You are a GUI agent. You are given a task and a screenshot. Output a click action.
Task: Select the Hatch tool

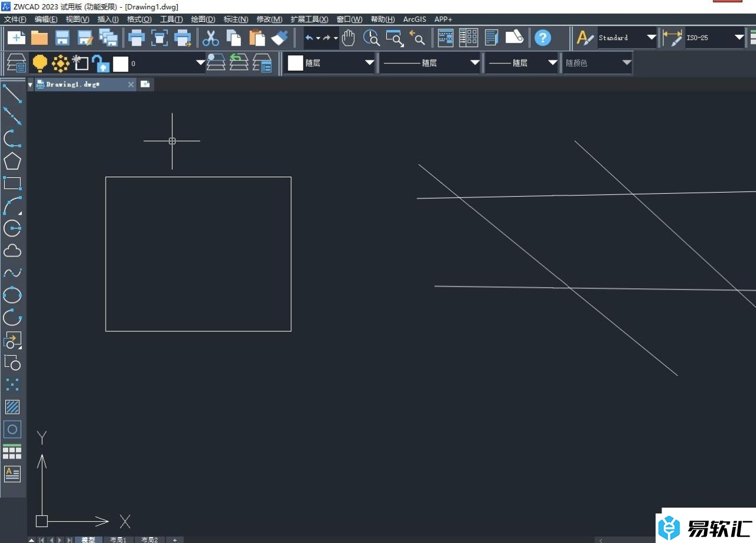coord(12,407)
